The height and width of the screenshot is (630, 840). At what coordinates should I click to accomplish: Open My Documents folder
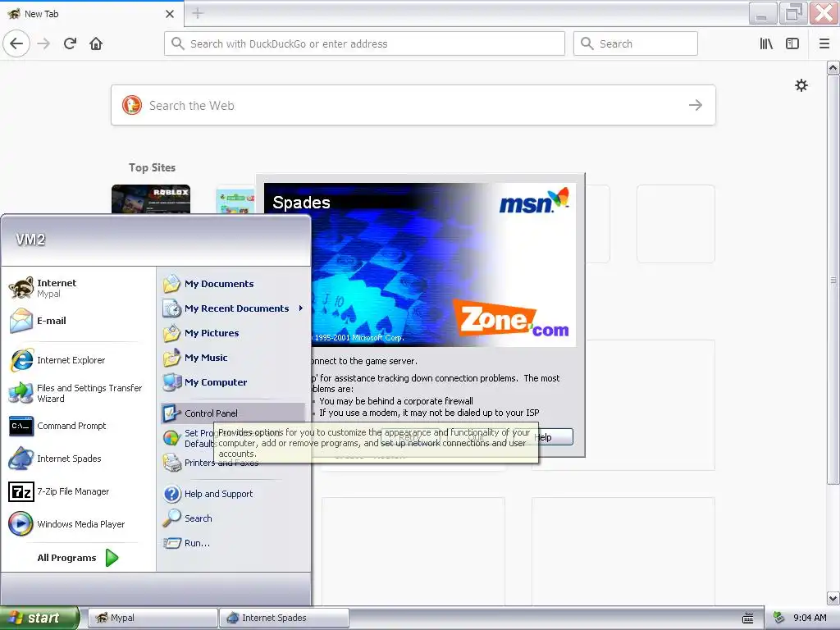click(x=234, y=284)
